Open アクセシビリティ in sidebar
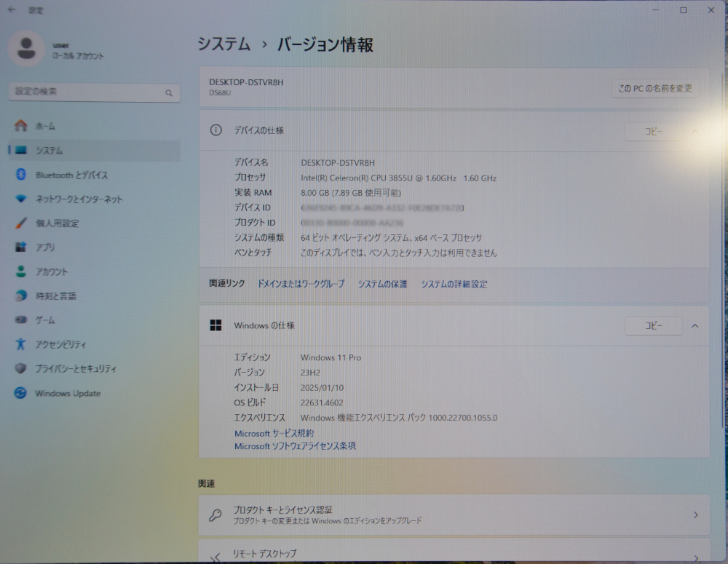Screen dimensions: 728x564 coord(94,344)
